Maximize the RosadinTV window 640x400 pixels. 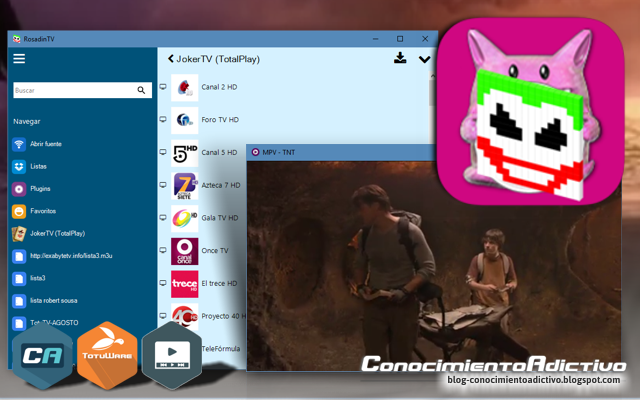pyautogui.click(x=400, y=39)
